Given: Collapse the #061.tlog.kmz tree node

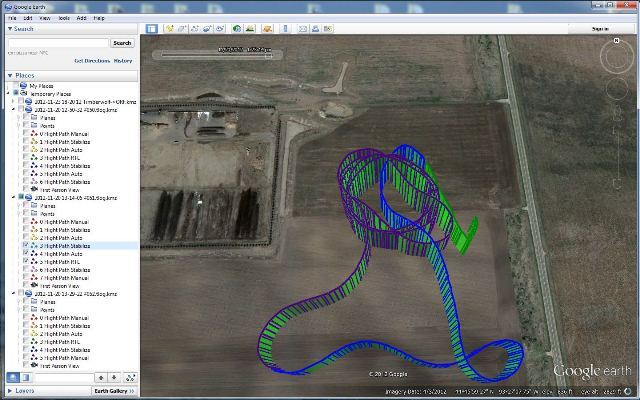Looking at the screenshot, I should [x=14, y=198].
